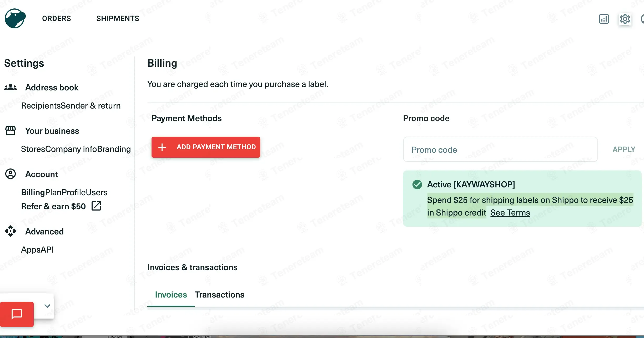Click the plus icon on Add Payment Method
The image size is (644, 338).
pos(162,147)
